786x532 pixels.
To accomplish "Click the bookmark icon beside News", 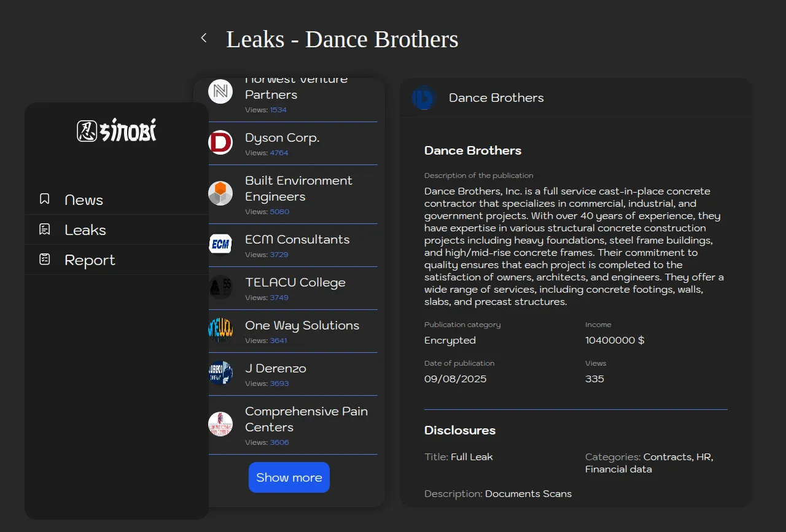I will tap(45, 199).
